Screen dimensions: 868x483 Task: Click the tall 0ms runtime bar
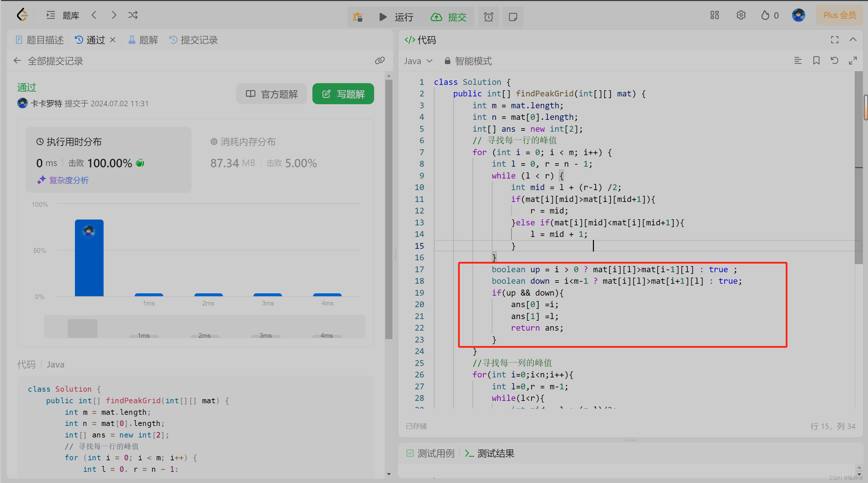point(89,258)
